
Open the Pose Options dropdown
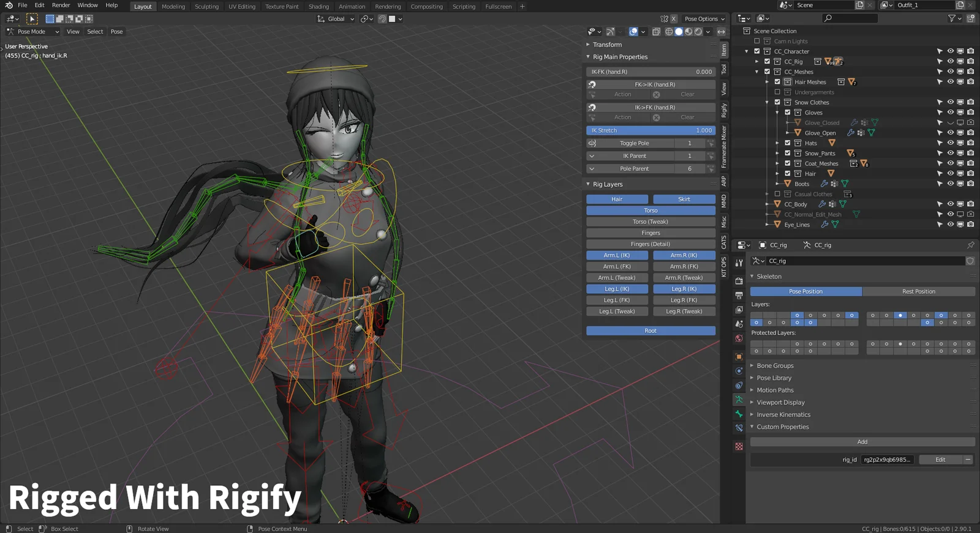click(704, 19)
